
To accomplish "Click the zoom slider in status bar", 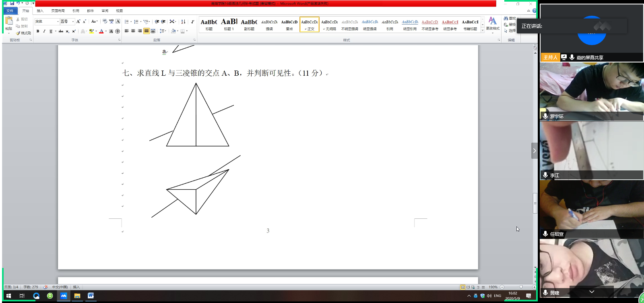I will coord(521,287).
